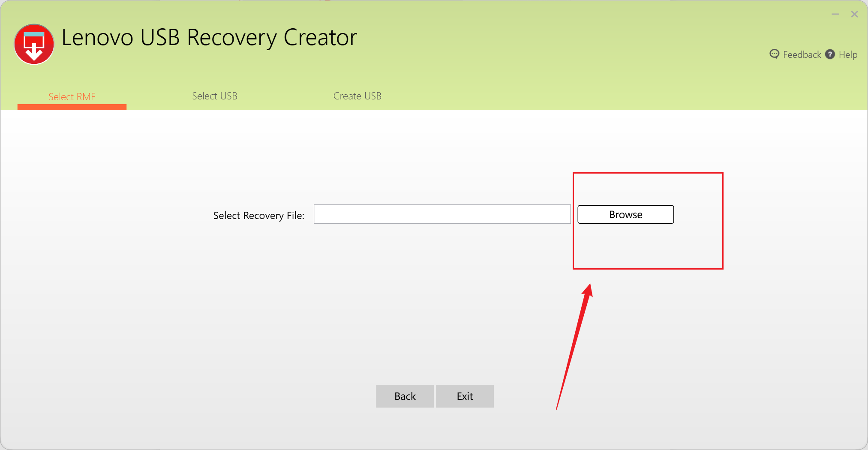
Task: Click the Lenovo USB Recovery Creator logo icon
Action: (x=34, y=44)
